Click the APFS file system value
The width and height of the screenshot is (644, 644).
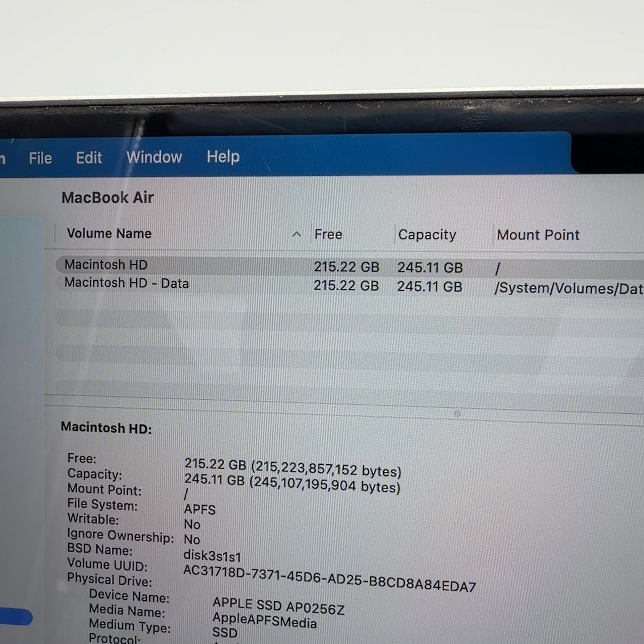point(200,509)
